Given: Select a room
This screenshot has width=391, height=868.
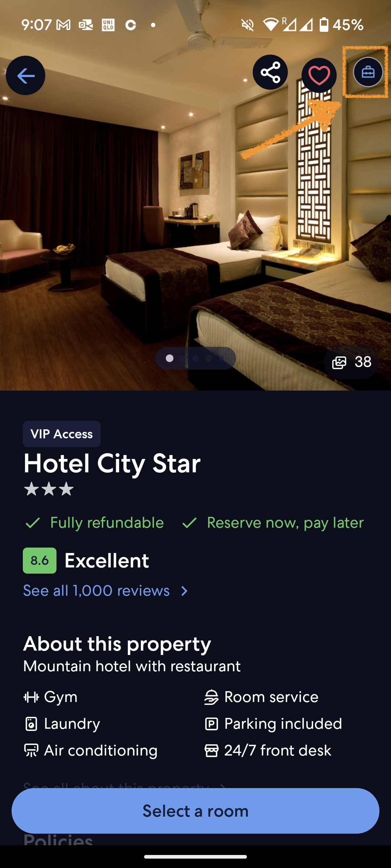Looking at the screenshot, I should tap(195, 811).
